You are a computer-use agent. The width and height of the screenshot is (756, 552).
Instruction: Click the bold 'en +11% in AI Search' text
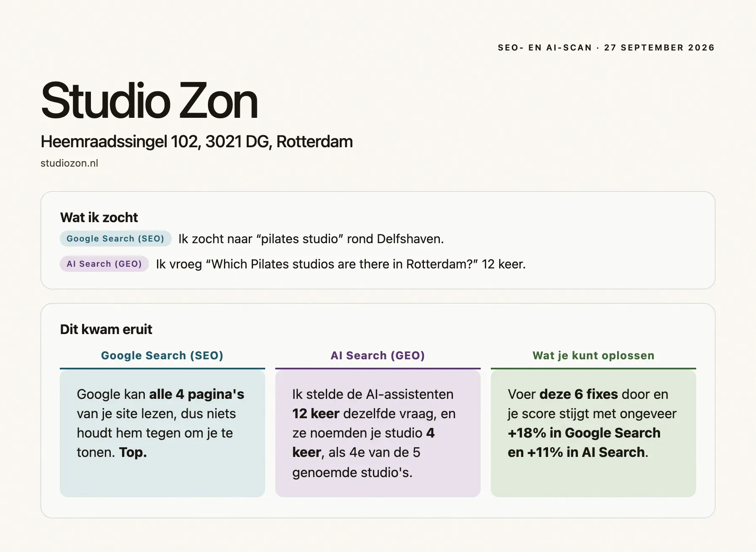click(576, 452)
